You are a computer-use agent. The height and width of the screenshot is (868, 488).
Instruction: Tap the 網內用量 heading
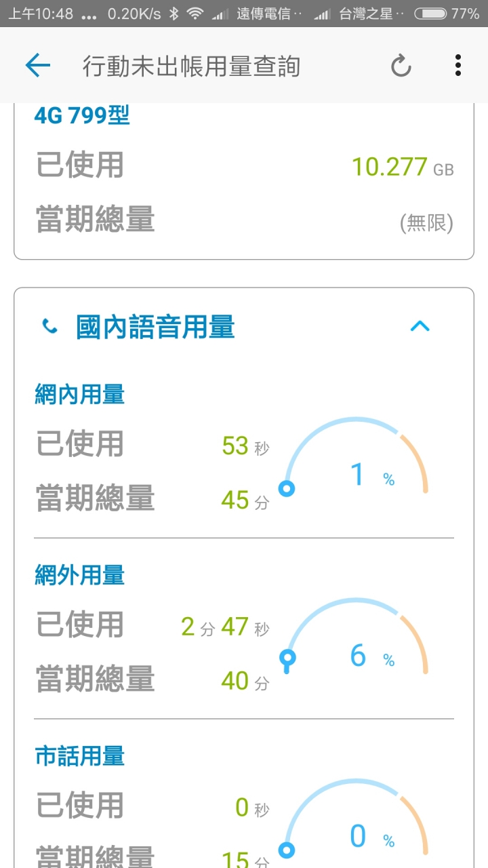click(80, 395)
